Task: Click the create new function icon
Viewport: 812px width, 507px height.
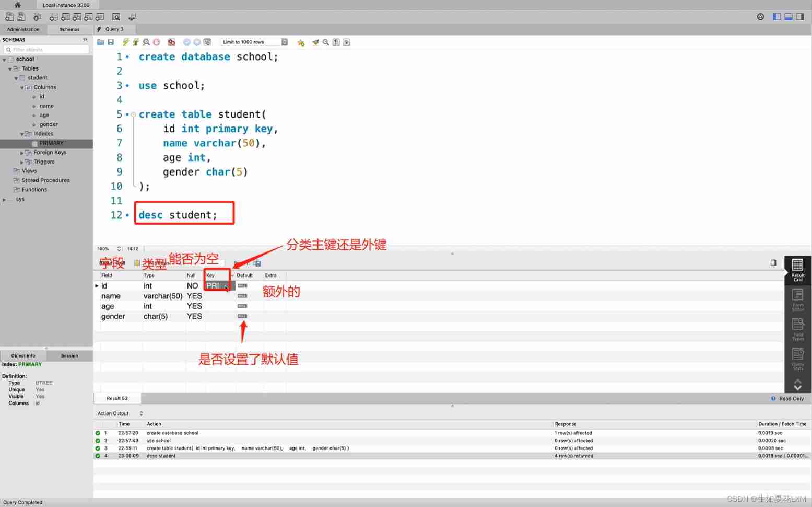Action: (100, 17)
